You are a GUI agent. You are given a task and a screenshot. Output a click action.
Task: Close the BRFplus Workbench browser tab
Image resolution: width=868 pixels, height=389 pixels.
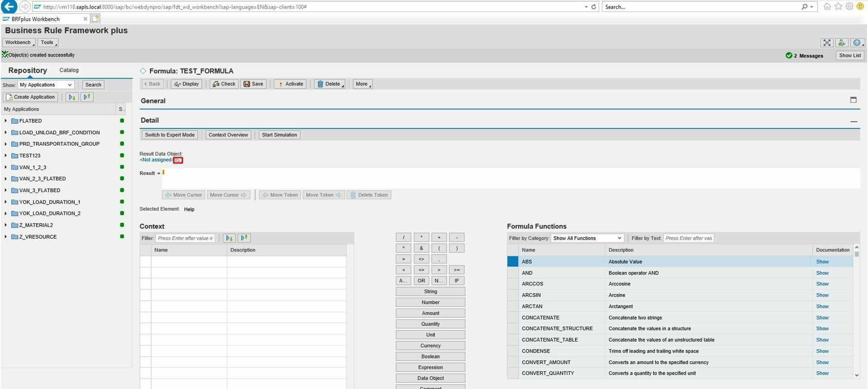point(85,19)
